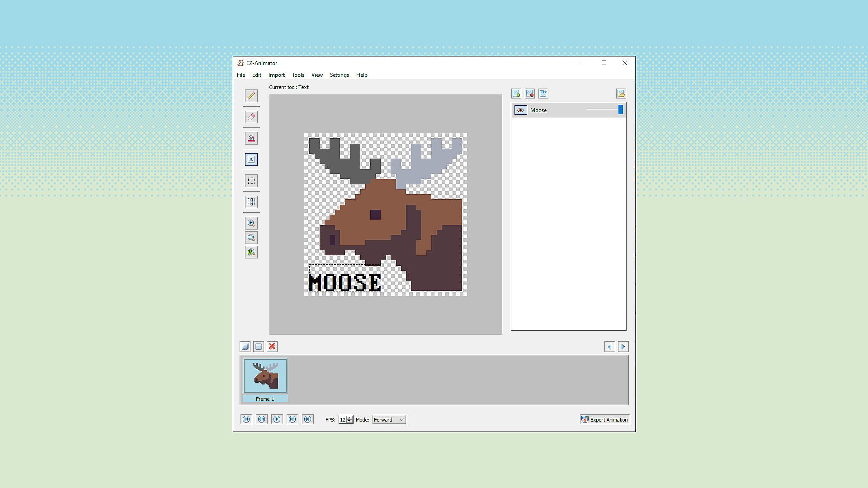Click the Export Animation button
Image resolution: width=868 pixels, height=488 pixels.
605,420
